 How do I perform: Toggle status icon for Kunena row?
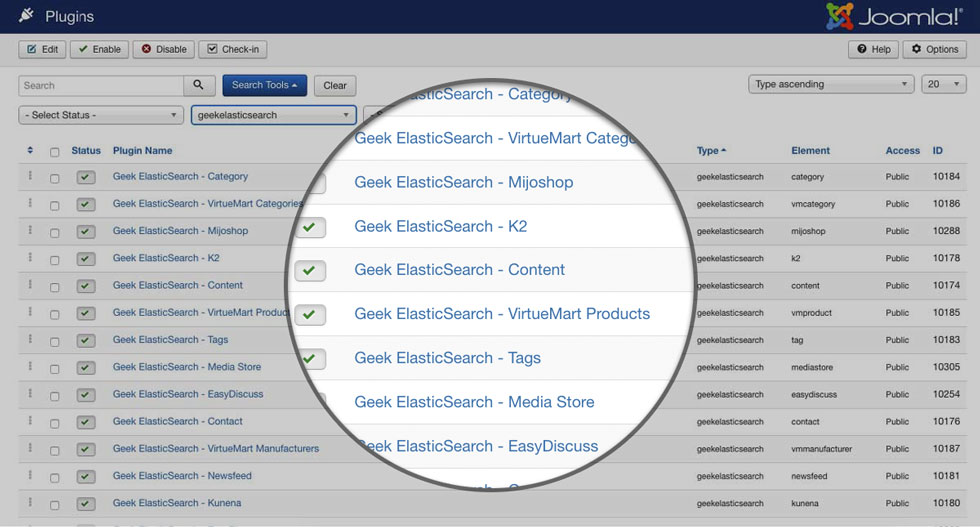click(86, 504)
